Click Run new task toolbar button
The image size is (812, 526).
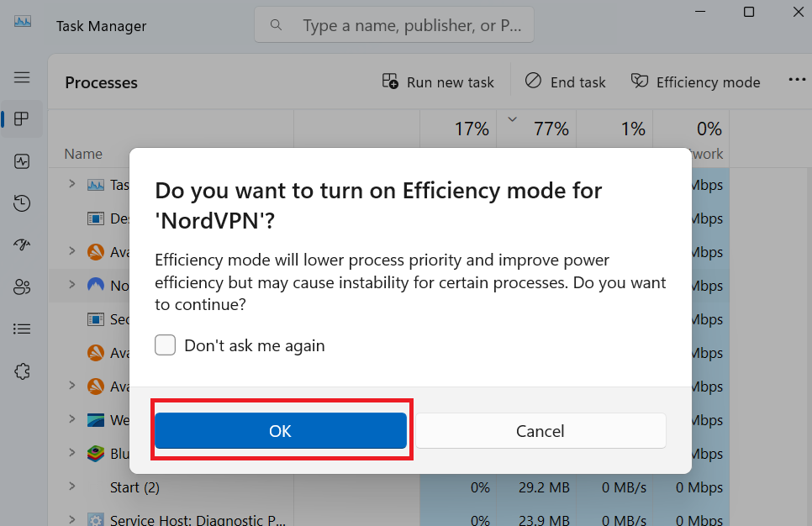(438, 82)
